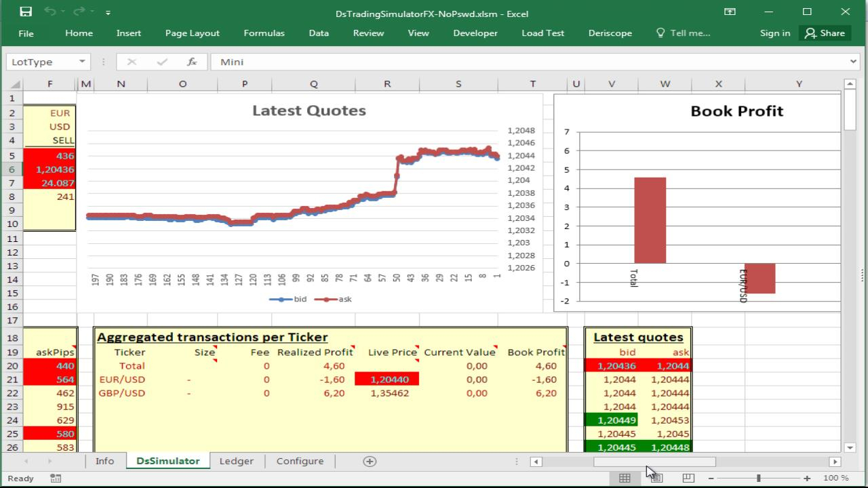This screenshot has height=488, width=868.
Task: Click the Save icon in the quick access toolbar
Action: (x=26, y=12)
